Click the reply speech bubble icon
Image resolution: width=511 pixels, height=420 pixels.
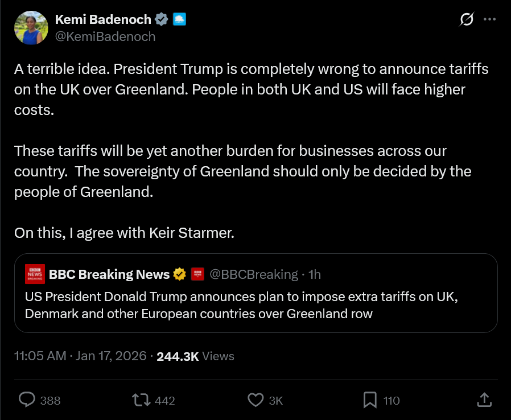27,400
